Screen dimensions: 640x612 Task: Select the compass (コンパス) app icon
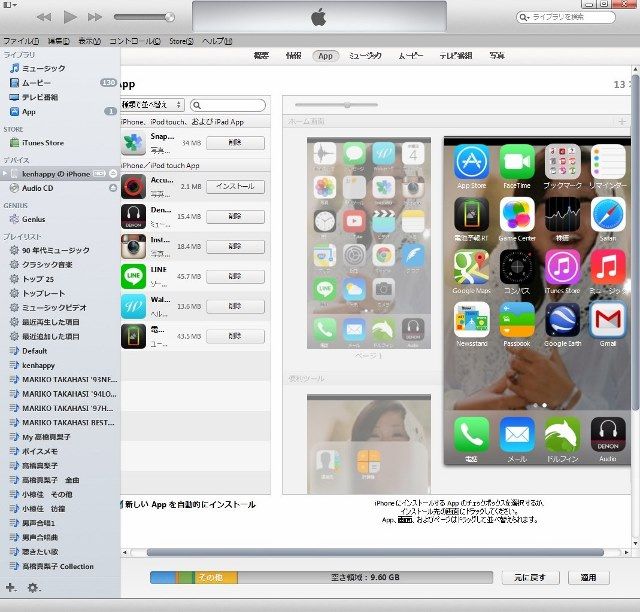point(517,267)
